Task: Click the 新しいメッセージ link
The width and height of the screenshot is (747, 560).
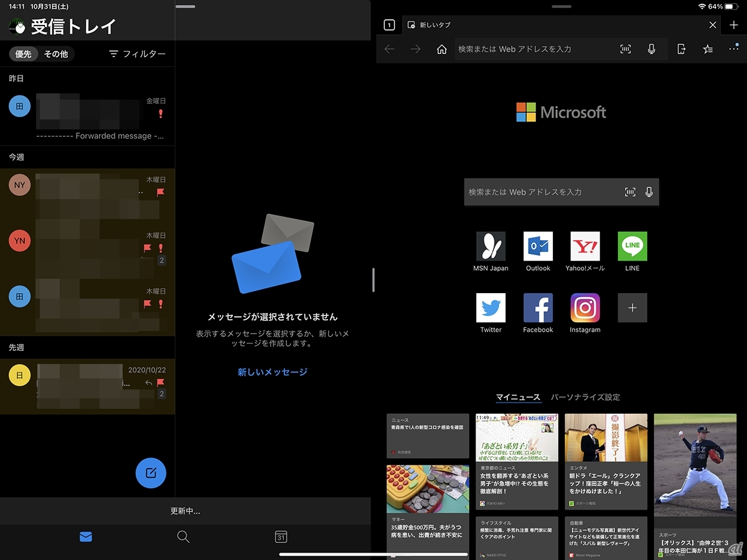Action: pyautogui.click(x=273, y=372)
